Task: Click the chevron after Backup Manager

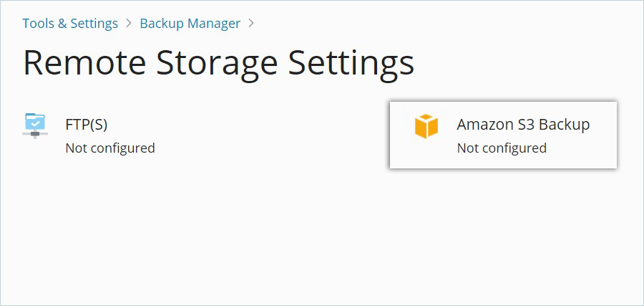Action: coord(251,24)
